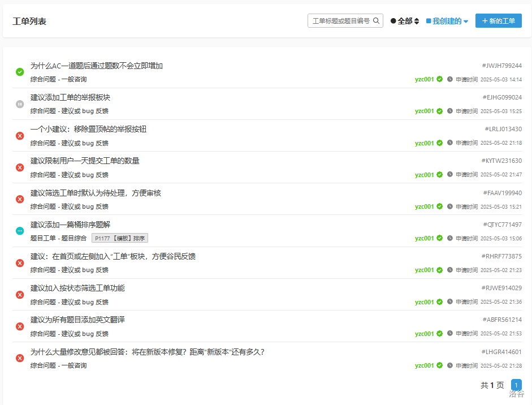532x405 pixels.
Task: Click red rejected icon for 建议限制用户一天提交工单的数量
Action: [20, 167]
